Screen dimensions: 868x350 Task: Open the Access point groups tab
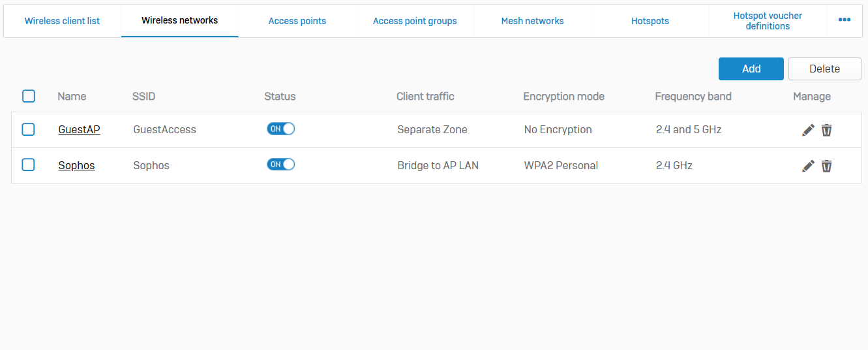[x=415, y=21]
